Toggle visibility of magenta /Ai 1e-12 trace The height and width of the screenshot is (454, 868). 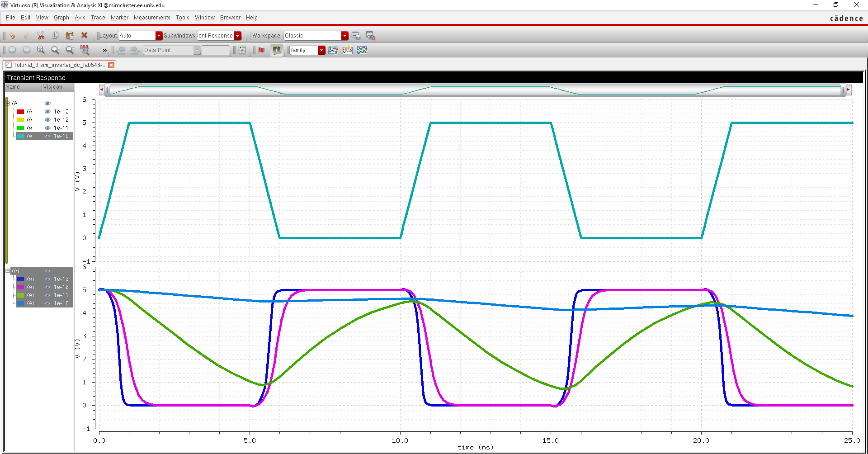tap(47, 287)
